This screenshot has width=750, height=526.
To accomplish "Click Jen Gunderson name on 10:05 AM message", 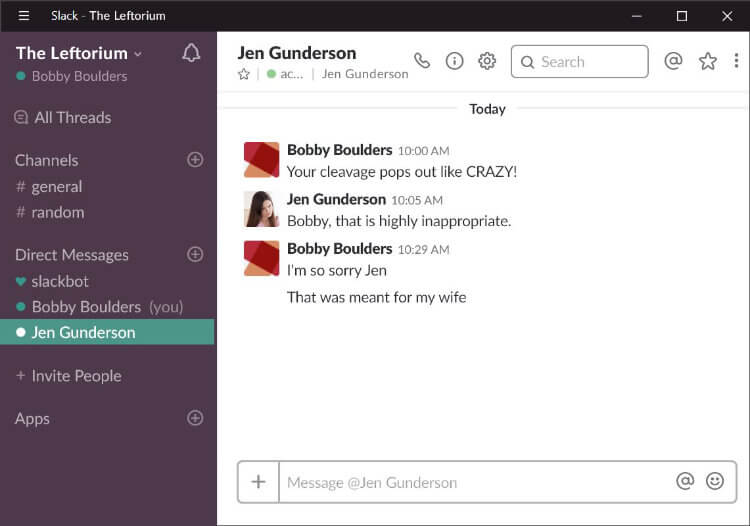I will (x=336, y=199).
